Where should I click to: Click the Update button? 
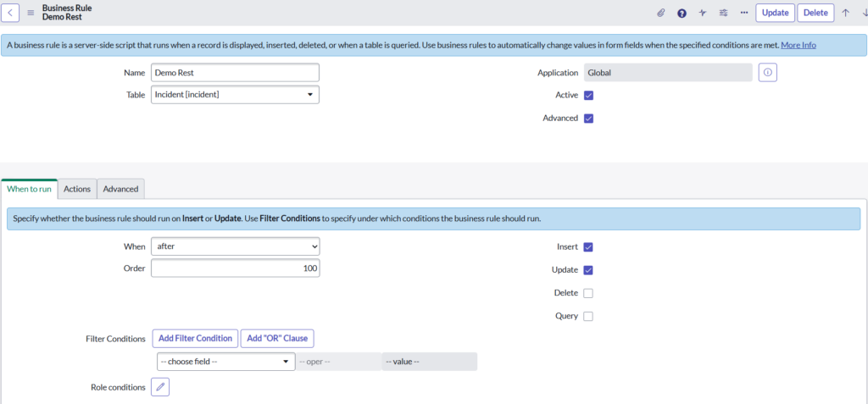point(775,13)
